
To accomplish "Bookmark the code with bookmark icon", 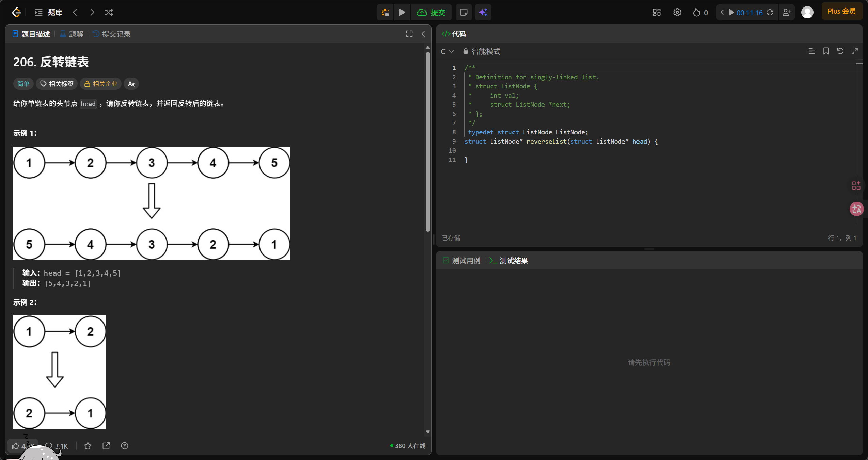I will point(826,51).
